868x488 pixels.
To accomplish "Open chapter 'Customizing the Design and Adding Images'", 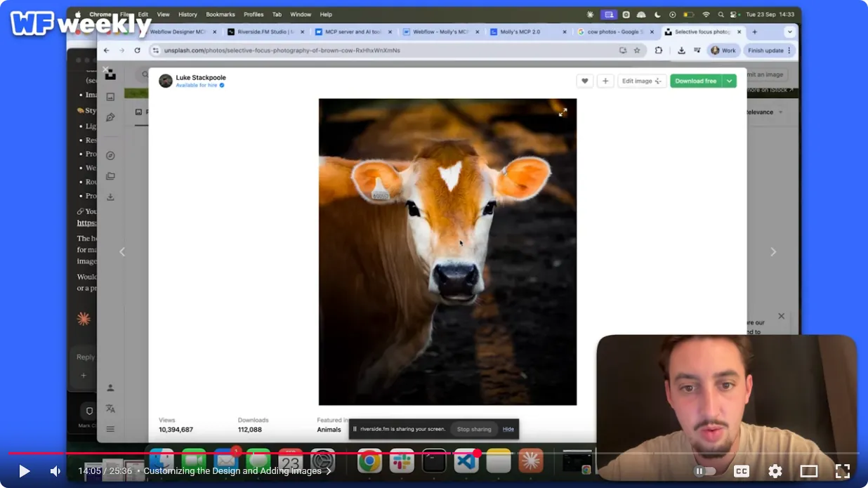I will [237, 471].
